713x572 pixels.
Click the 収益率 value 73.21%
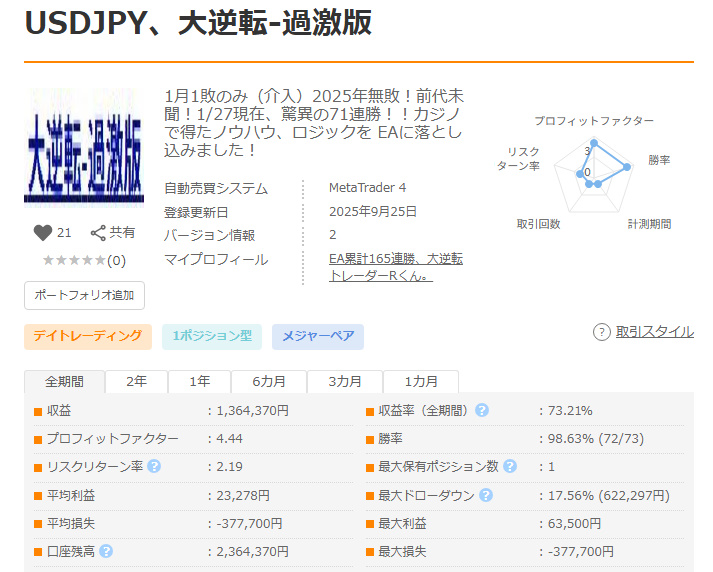570,411
